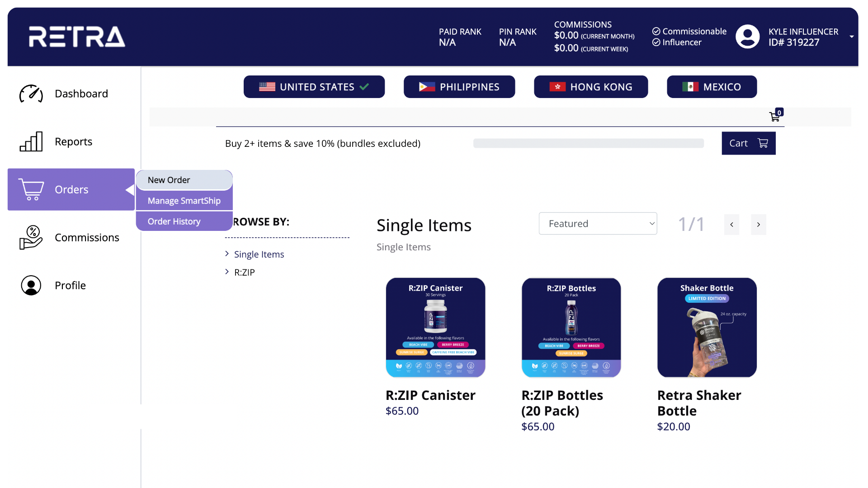
Task: Expand the account menu arrow next to ID
Action: pyautogui.click(x=851, y=37)
